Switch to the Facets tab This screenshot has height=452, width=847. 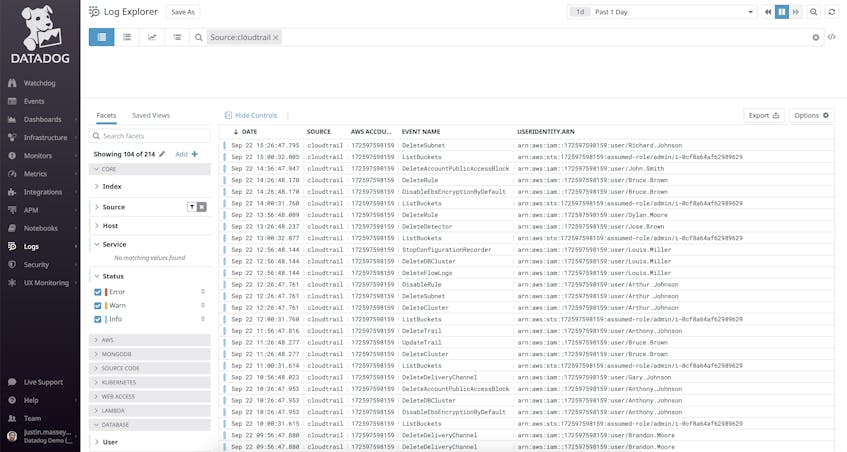[106, 116]
